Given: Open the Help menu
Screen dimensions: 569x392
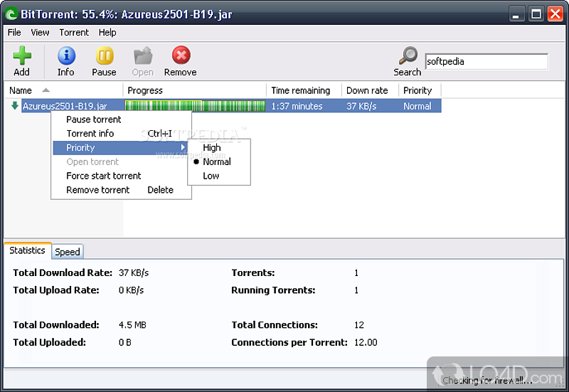Looking at the screenshot, I should tap(107, 32).
